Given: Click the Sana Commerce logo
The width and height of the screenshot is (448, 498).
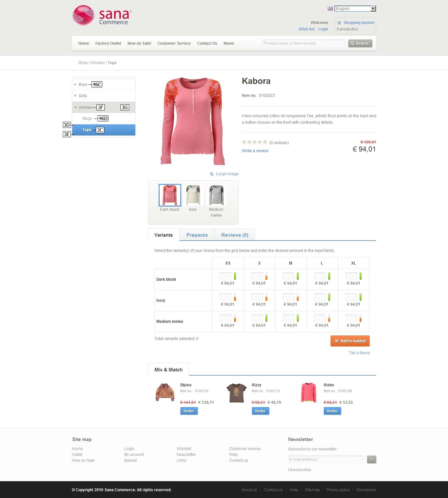Looking at the screenshot, I should coord(102,15).
